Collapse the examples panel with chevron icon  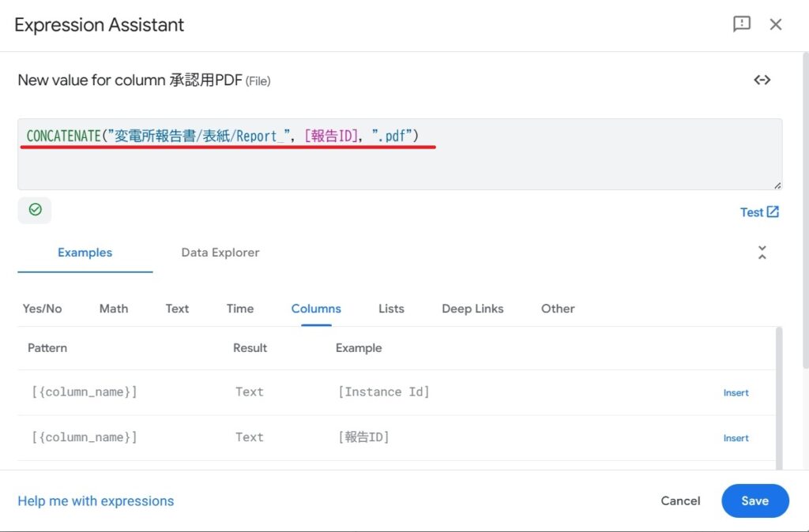[x=762, y=253]
